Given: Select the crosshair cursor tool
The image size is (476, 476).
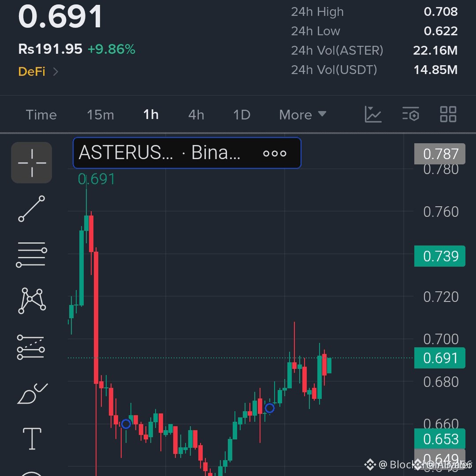Looking at the screenshot, I should pyautogui.click(x=32, y=163).
